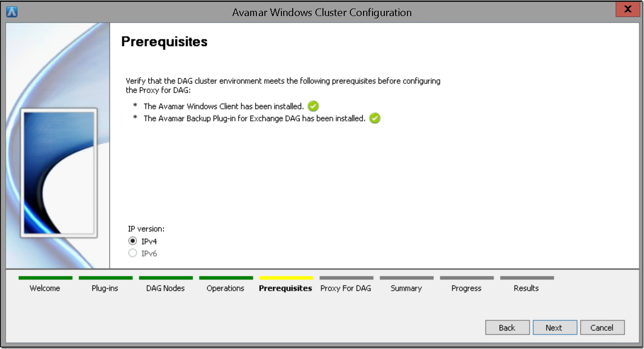644x349 pixels.
Task: Go to the Operations step
Action: [225, 288]
